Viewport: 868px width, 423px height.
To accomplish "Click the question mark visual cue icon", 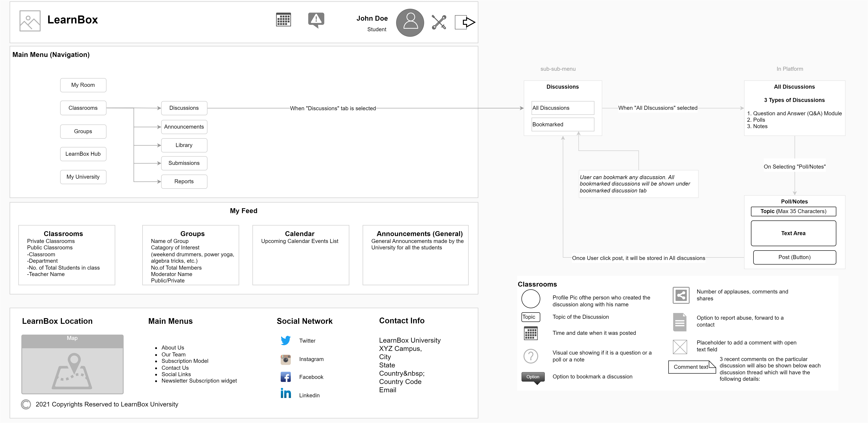I will click(531, 356).
